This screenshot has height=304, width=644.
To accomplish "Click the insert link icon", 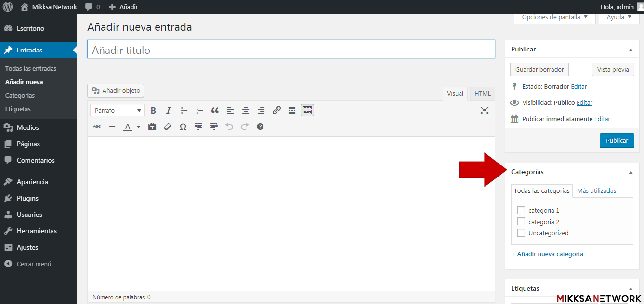I will [x=276, y=111].
